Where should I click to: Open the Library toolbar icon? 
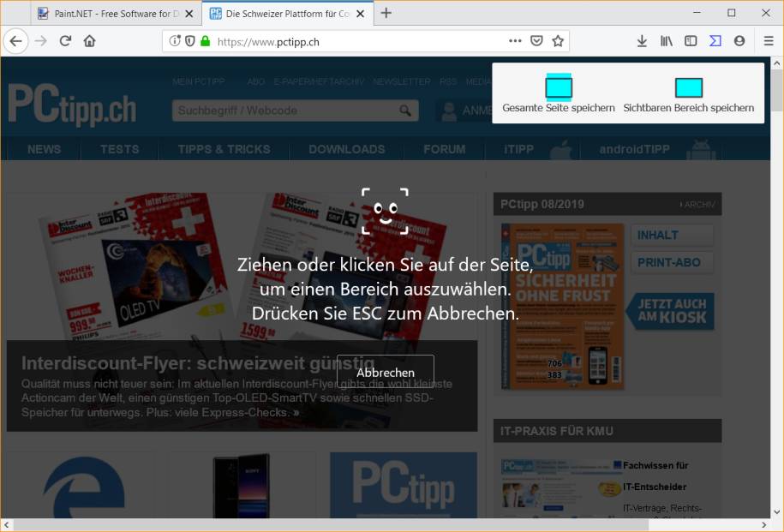pos(667,40)
